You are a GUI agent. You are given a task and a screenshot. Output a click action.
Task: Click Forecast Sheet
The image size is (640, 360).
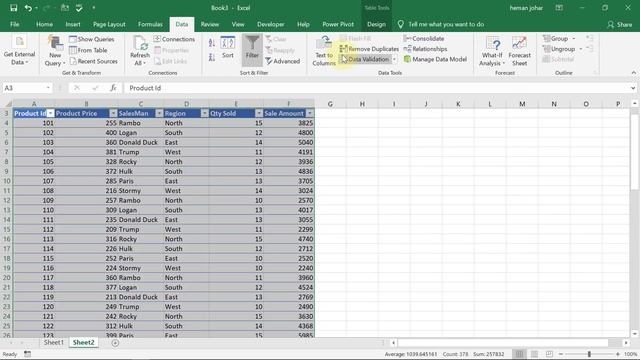coord(519,51)
